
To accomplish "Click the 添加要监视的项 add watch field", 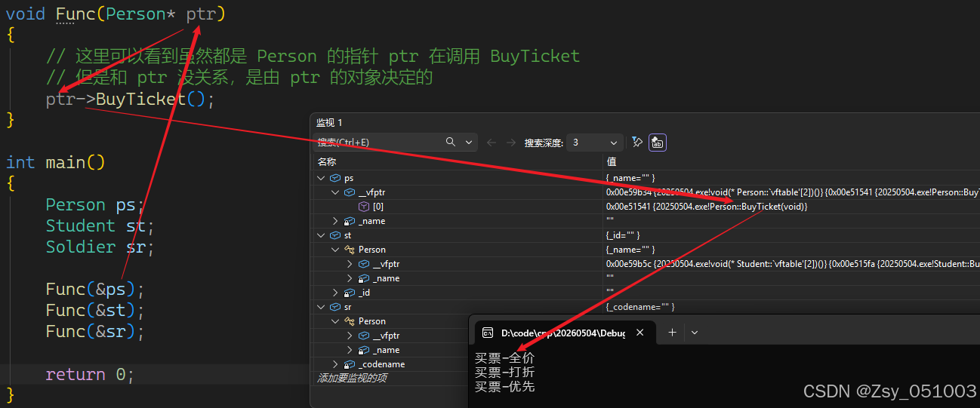I will tap(352, 378).
